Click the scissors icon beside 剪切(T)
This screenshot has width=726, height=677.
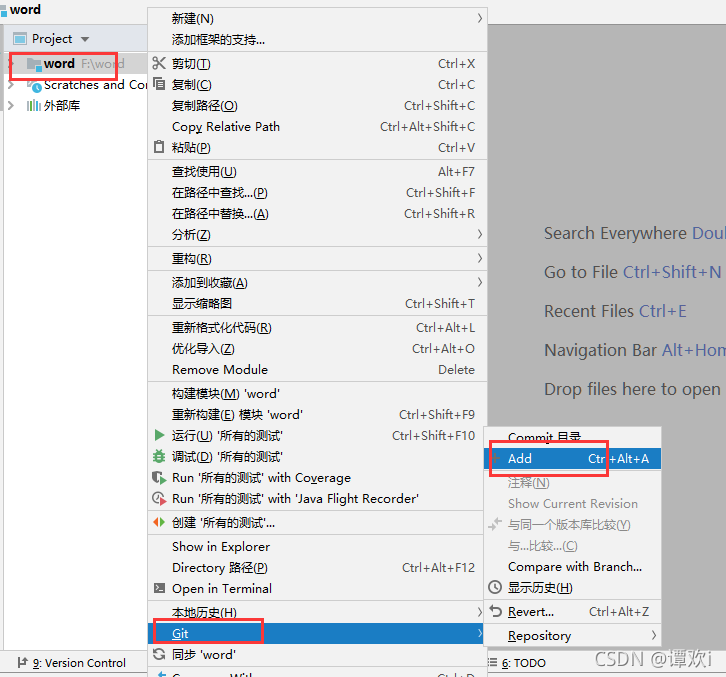click(x=159, y=63)
